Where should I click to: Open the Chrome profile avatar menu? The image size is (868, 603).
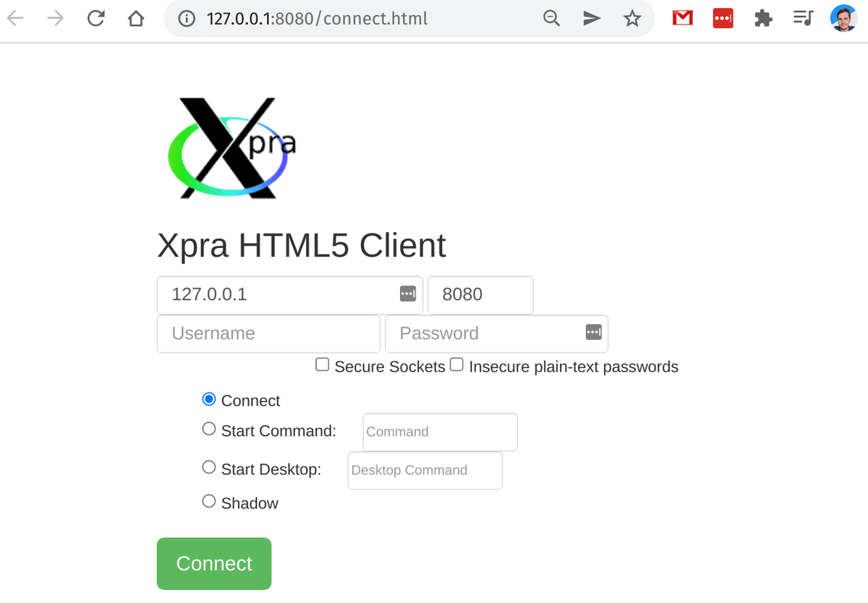click(843, 18)
